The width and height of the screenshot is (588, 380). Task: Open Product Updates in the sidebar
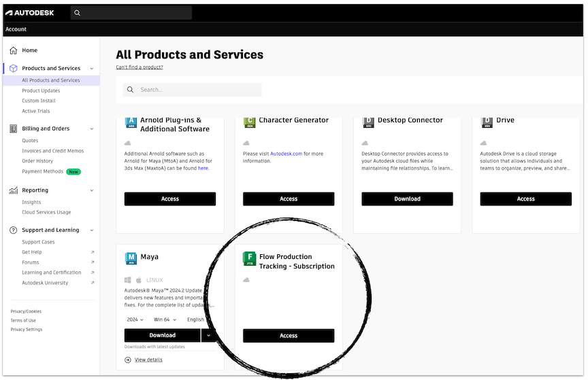[41, 90]
